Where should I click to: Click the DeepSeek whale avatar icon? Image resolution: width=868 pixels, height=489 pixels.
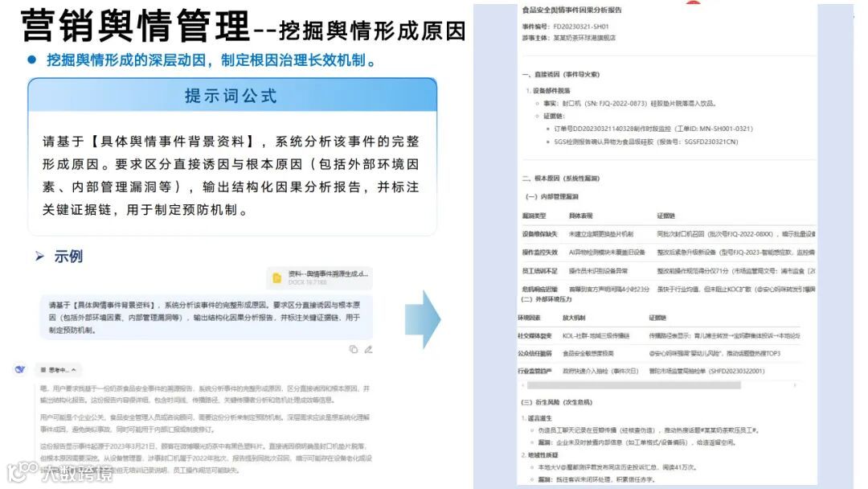pyautogui.click(x=20, y=369)
